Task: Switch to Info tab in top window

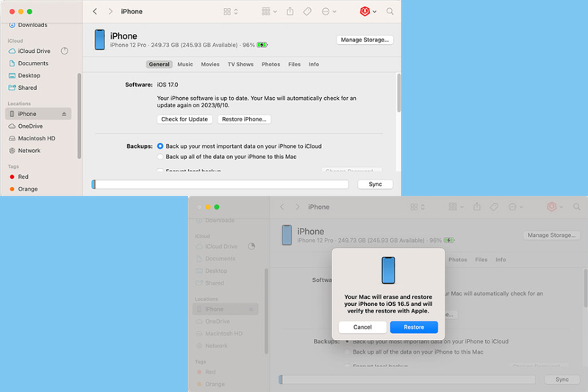Action: [314, 64]
